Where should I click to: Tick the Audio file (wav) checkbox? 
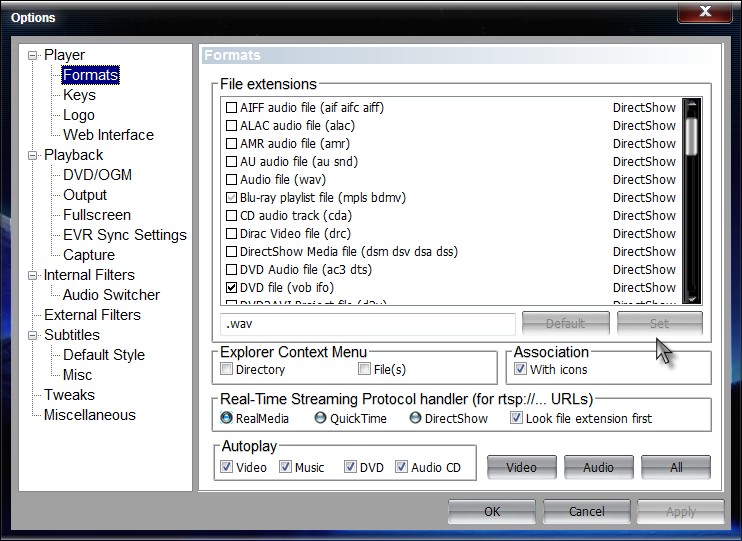tap(231, 179)
